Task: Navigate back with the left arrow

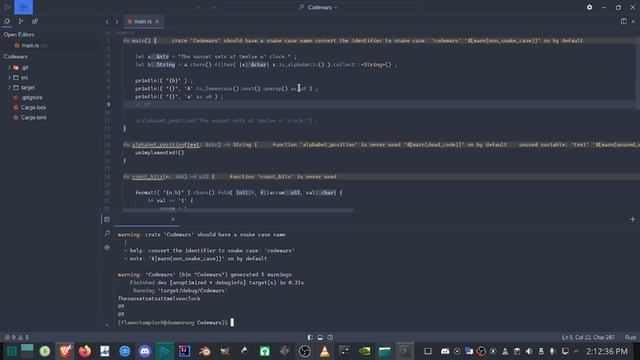Action: click(107, 22)
